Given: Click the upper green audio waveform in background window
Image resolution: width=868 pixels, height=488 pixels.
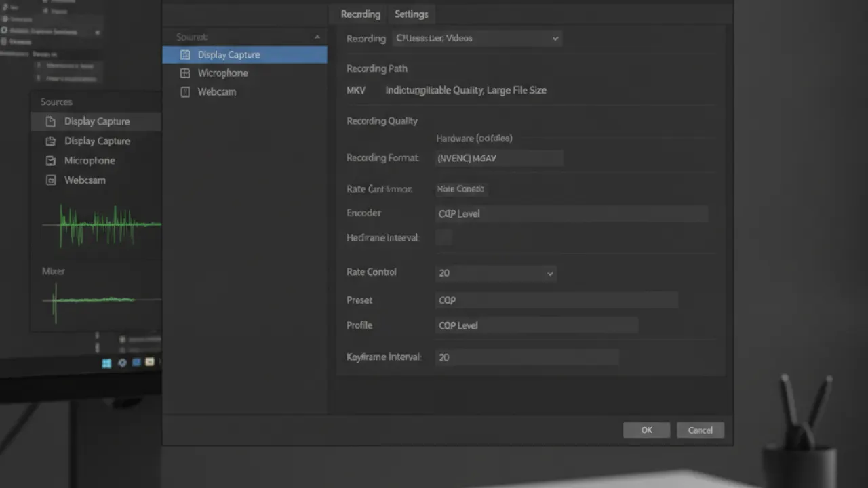Looking at the screenshot, I should tap(102, 225).
